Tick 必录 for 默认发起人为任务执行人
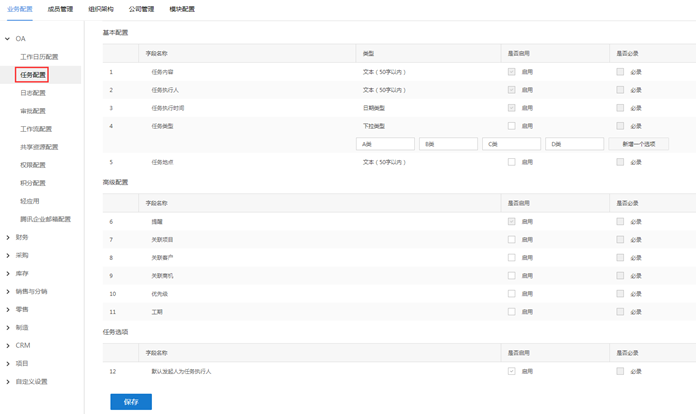 [620, 371]
